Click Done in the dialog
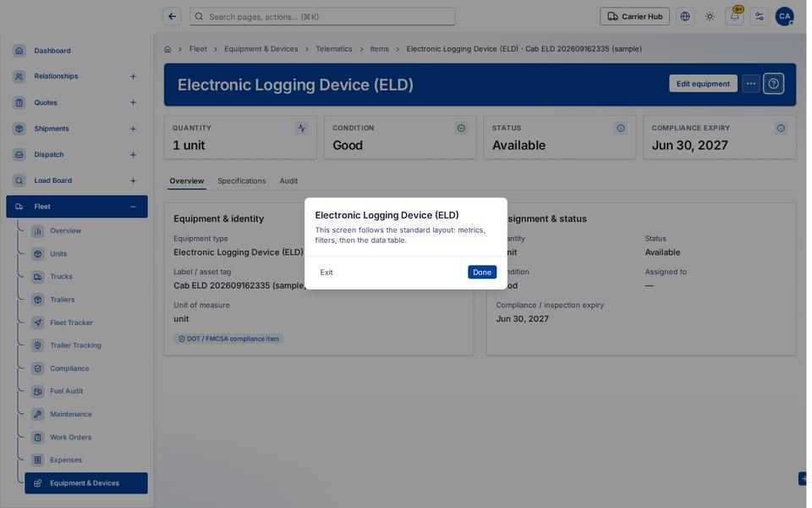The height and width of the screenshot is (508, 812). coord(481,272)
